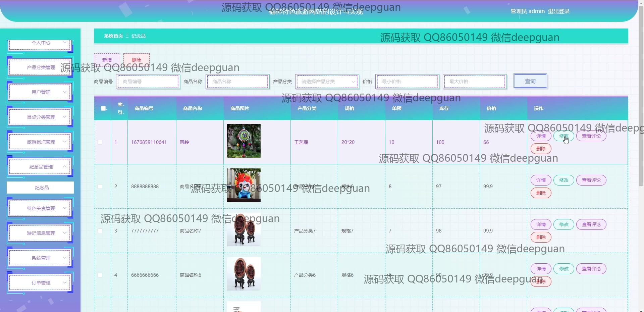Expand the 订单管理 sidebar menu
The height and width of the screenshot is (312, 644).
pos(40,283)
